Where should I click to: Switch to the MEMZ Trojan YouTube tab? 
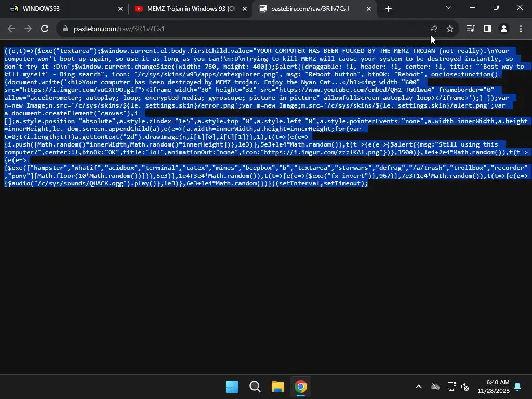pyautogui.click(x=190, y=9)
